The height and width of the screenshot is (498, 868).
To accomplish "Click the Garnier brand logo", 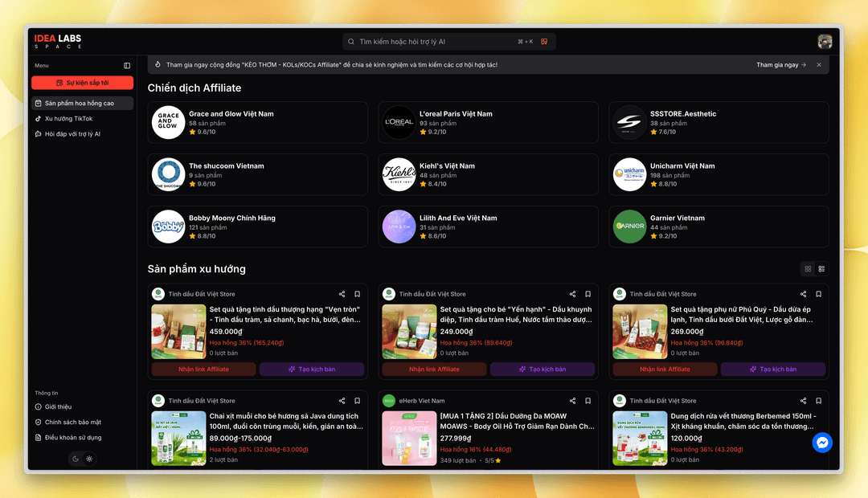I will pyautogui.click(x=629, y=227).
